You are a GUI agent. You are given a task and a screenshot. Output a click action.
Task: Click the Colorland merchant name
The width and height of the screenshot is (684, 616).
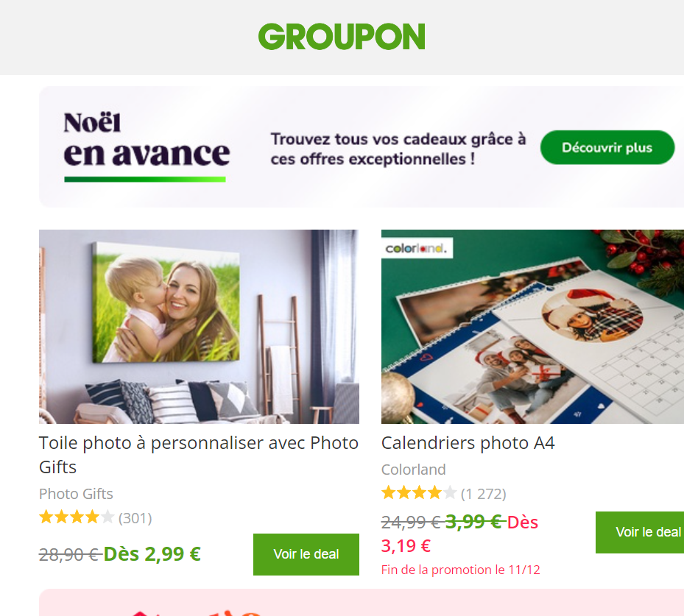(414, 470)
